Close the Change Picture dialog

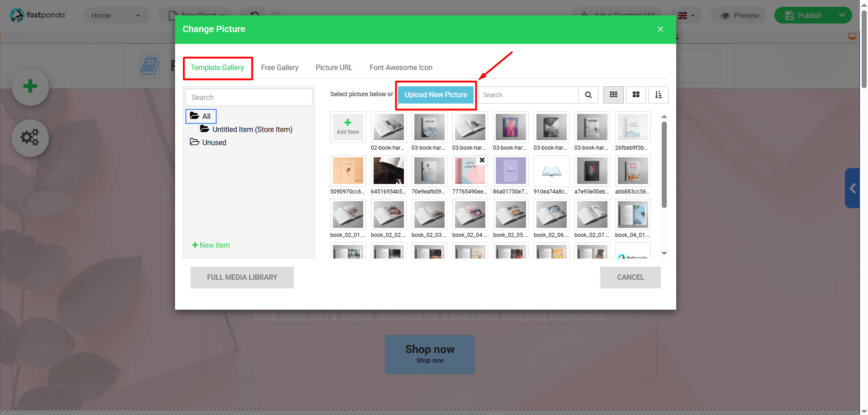[660, 29]
